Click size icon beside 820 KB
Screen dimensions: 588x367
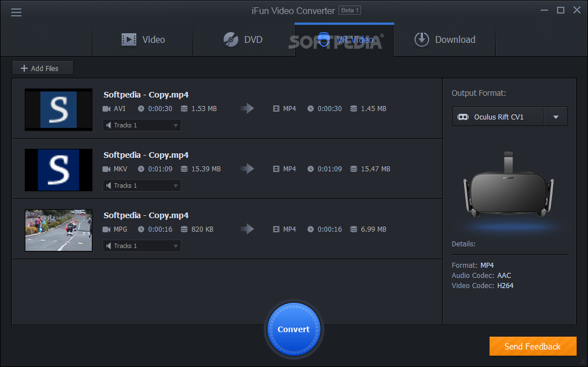[x=184, y=229]
